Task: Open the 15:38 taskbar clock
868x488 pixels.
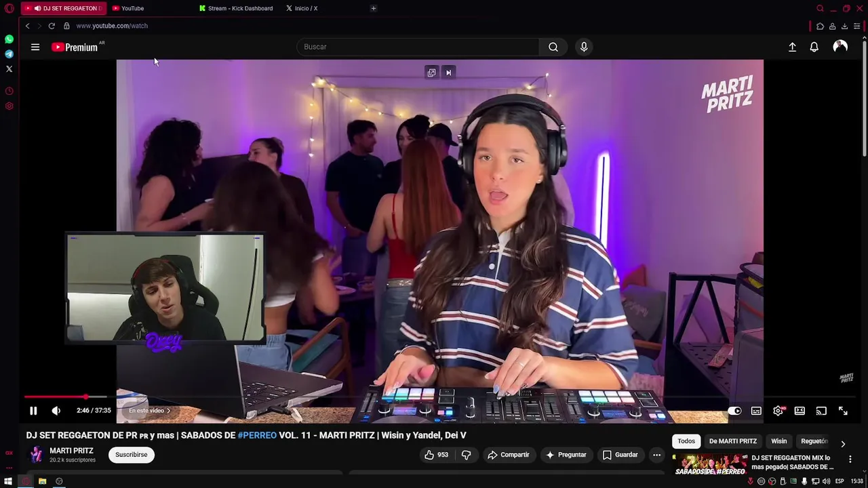Action: 856,481
